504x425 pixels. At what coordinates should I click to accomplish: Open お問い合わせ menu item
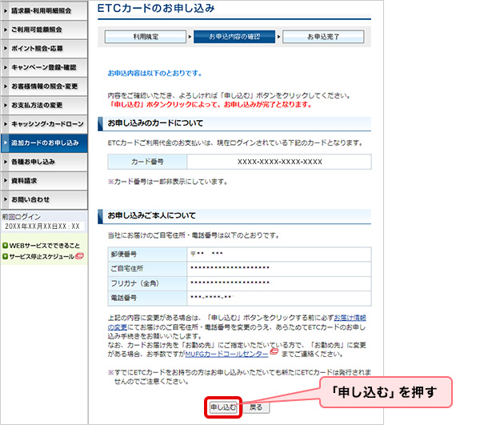pyautogui.click(x=42, y=199)
